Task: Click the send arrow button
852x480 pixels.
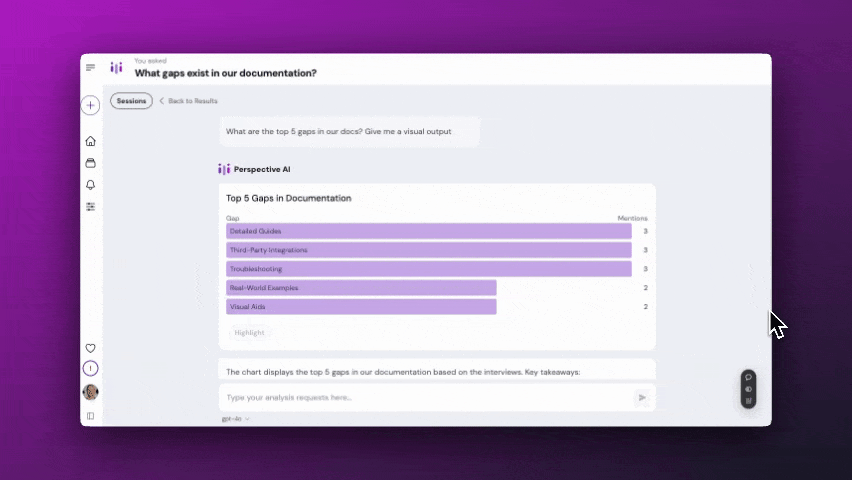Action: coord(642,397)
